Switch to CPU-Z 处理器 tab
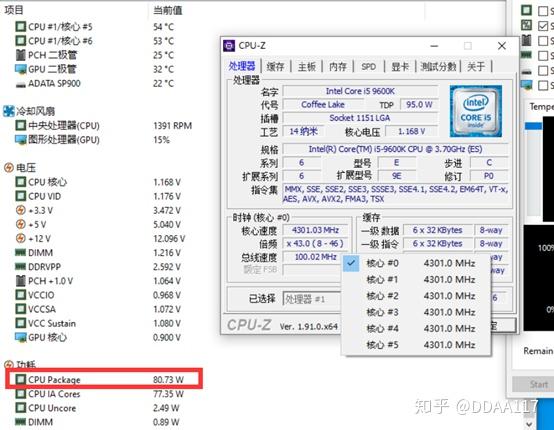The image size is (554, 430). [x=242, y=66]
